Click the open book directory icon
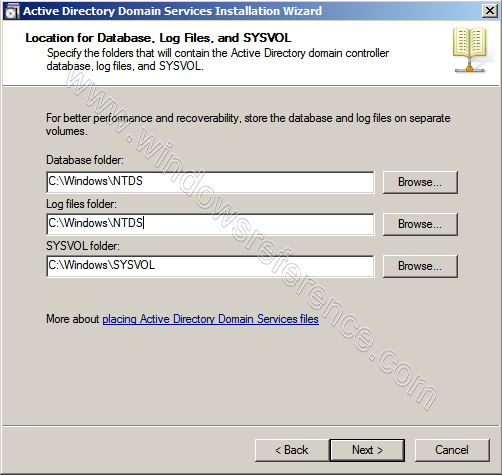 [x=470, y=50]
